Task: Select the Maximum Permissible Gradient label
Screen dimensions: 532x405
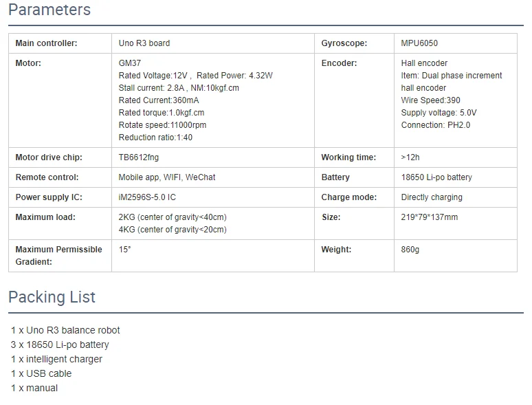Action: [x=58, y=256]
